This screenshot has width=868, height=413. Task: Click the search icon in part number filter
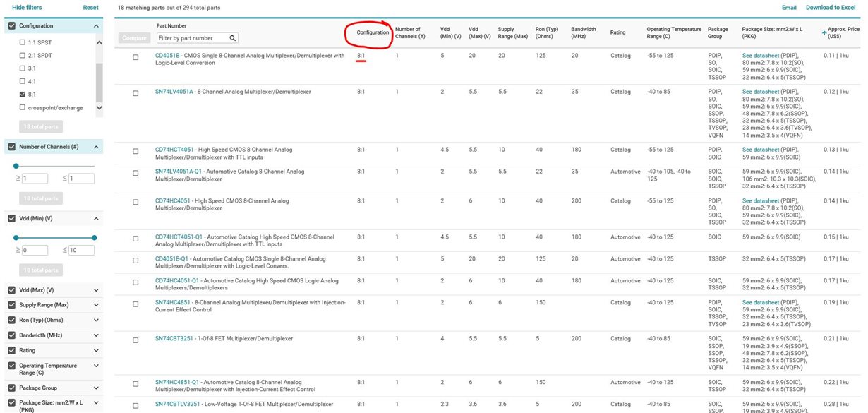click(x=232, y=37)
